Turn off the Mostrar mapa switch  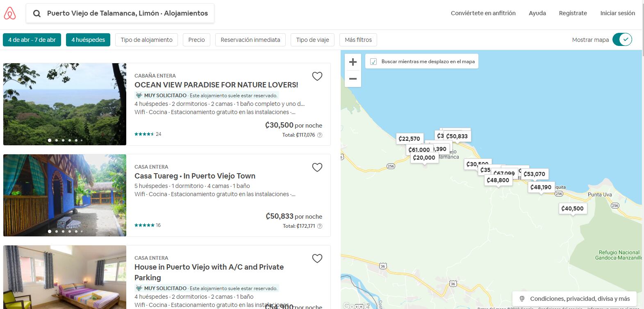coord(622,40)
